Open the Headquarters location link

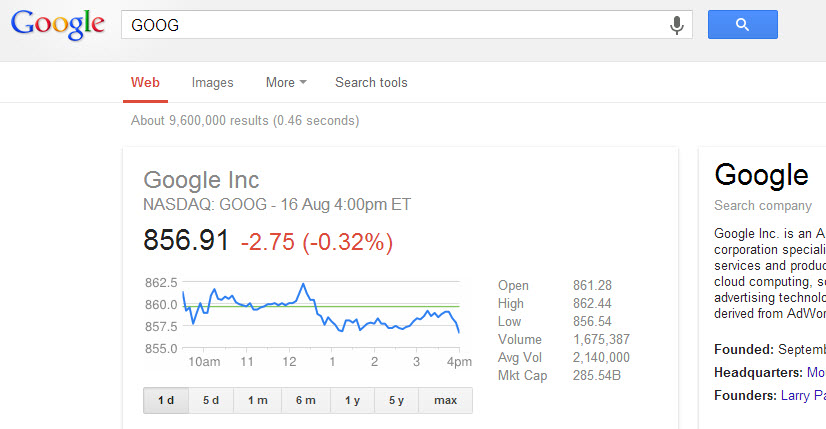coord(816,372)
